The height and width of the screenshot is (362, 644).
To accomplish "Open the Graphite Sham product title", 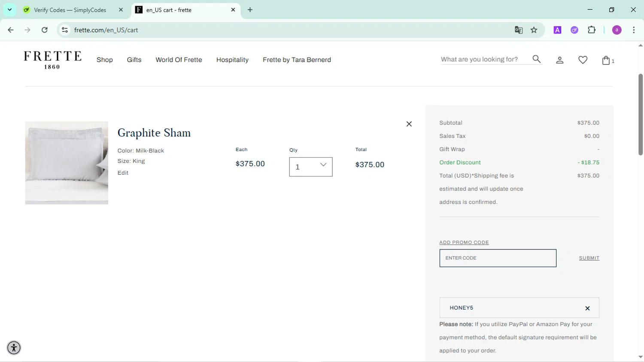I will (x=154, y=133).
